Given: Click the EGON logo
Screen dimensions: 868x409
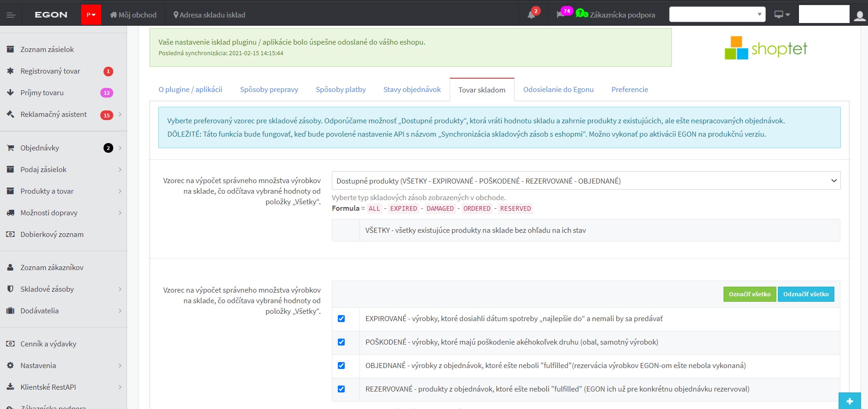Looking at the screenshot, I should (51, 15).
